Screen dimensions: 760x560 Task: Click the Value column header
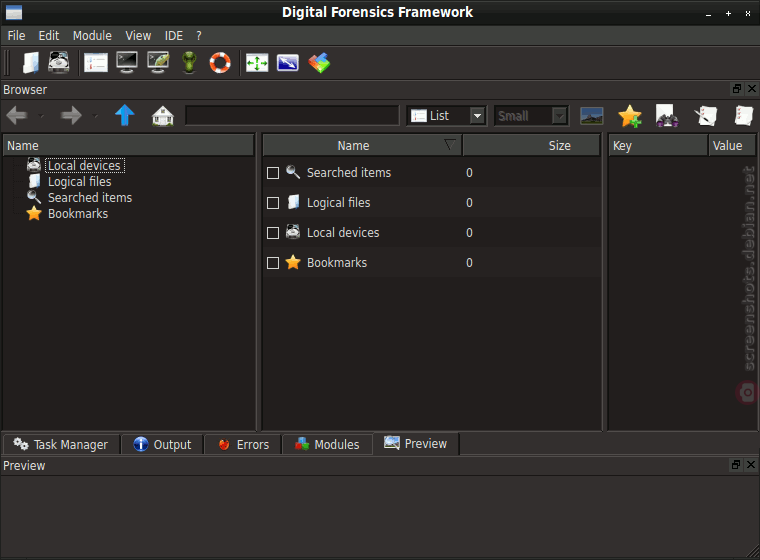(732, 145)
